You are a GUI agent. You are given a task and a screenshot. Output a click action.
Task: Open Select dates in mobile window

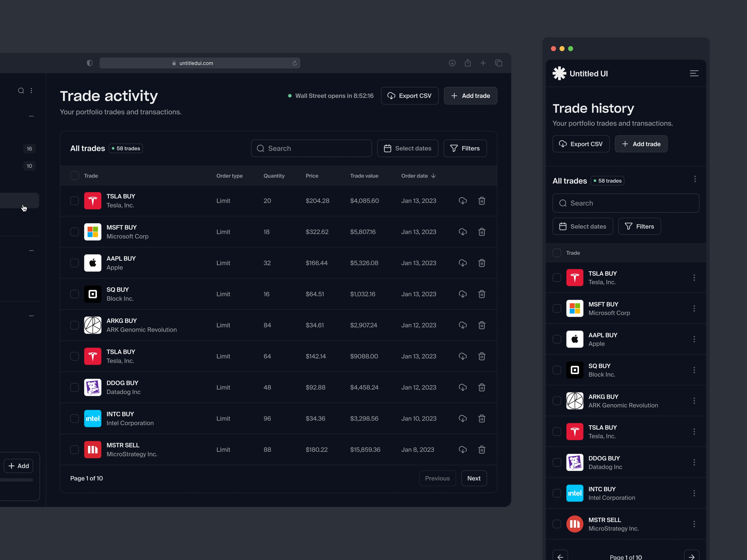pos(583,226)
